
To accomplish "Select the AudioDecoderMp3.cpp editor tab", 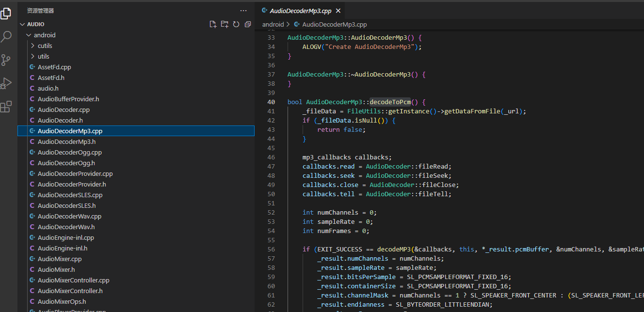I will [x=300, y=11].
